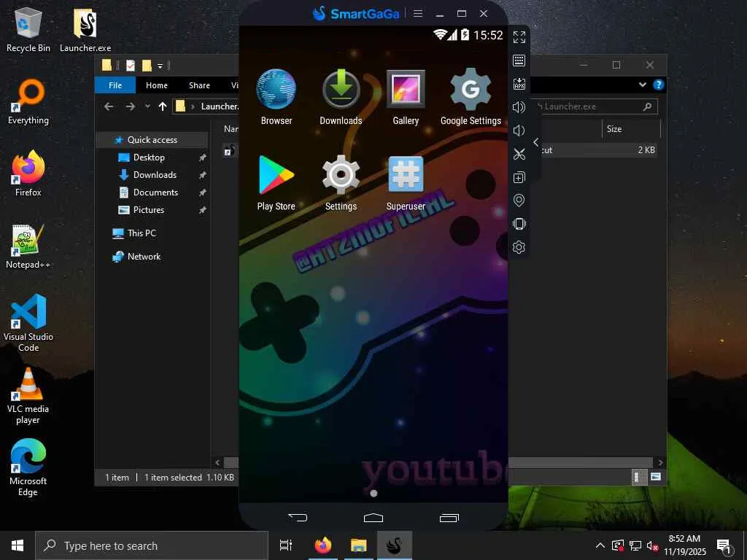Open the Share ribbon tab
Screen dimensions: 747x560
coord(199,85)
